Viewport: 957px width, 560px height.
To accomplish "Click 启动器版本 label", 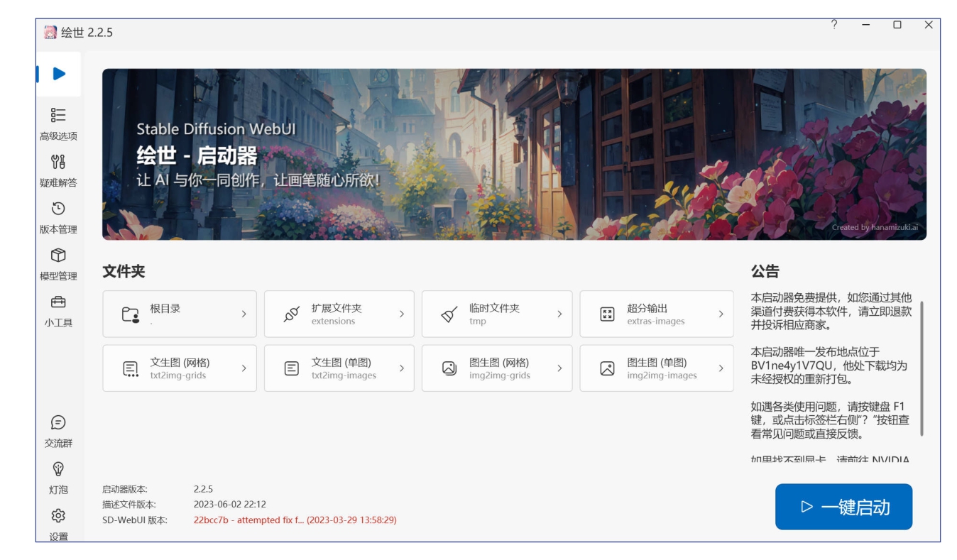I will 125,489.
